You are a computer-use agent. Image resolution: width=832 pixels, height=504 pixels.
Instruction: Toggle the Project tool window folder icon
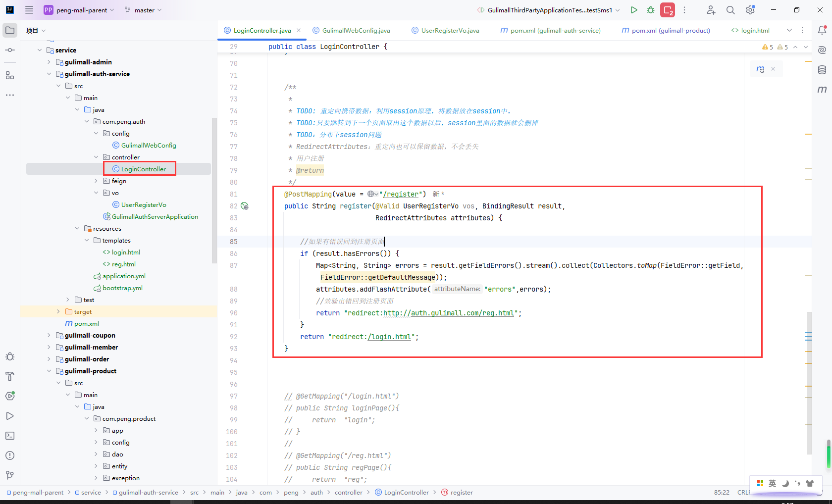coord(10,30)
